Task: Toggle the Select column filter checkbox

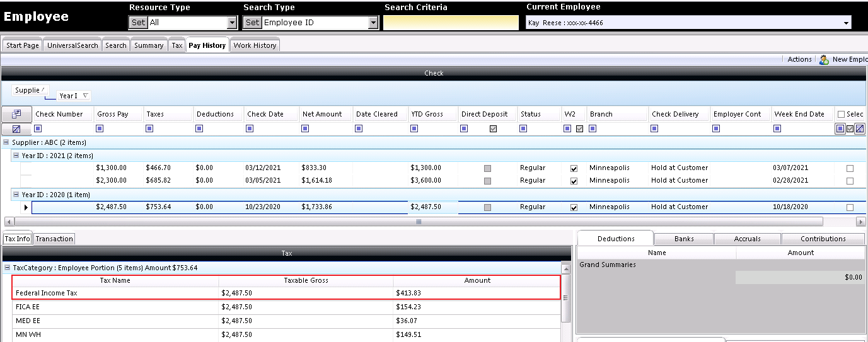Action: [850, 128]
